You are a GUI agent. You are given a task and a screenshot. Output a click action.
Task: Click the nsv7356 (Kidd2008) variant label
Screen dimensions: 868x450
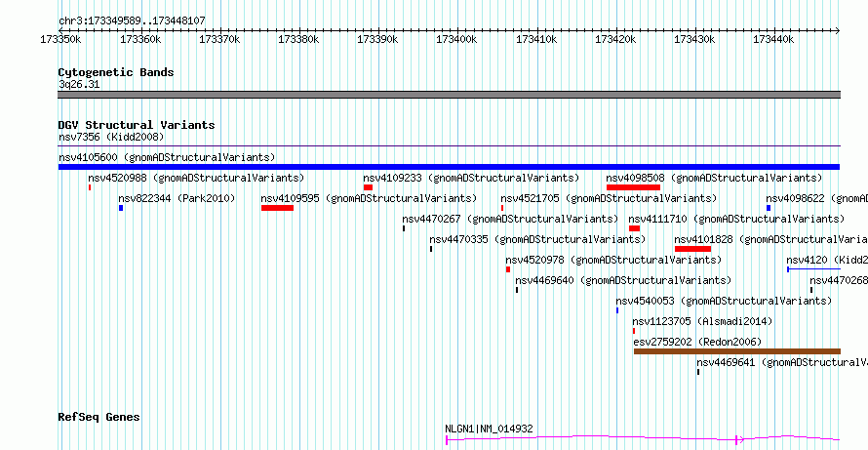coord(111,137)
